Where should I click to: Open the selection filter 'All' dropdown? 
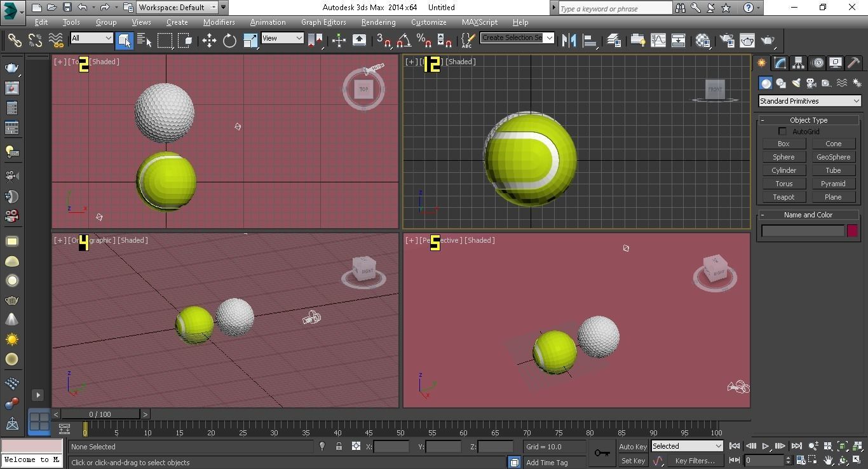click(92, 38)
